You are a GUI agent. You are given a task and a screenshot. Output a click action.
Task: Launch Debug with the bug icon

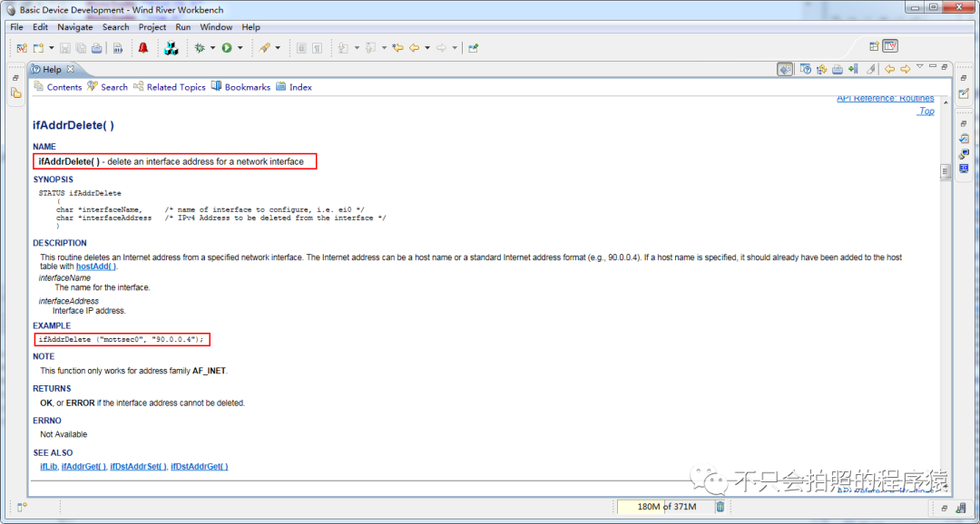pyautogui.click(x=200, y=48)
